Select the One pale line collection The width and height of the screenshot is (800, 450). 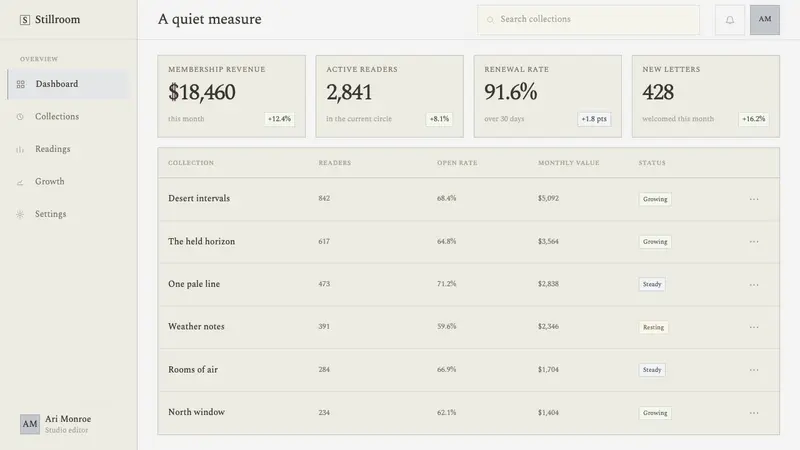tap(194, 284)
